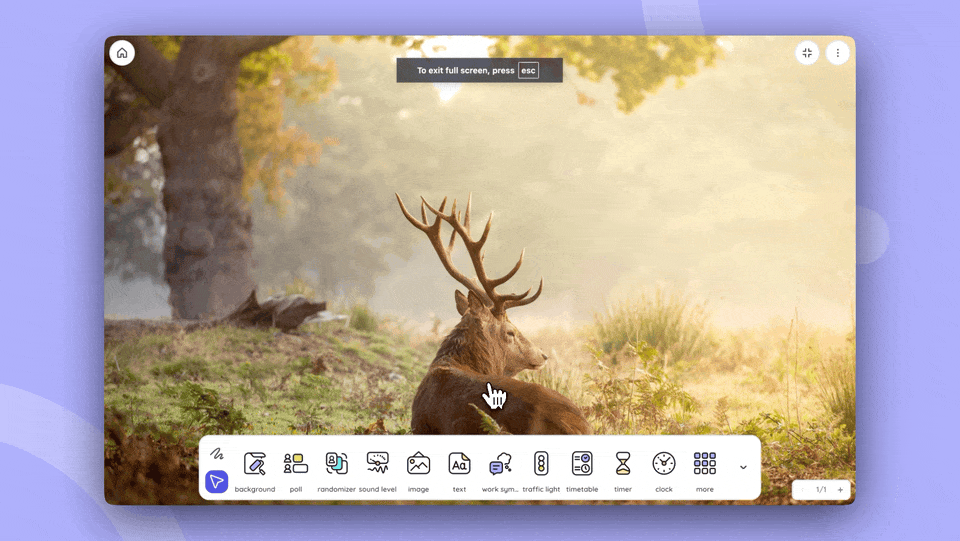The image size is (960, 541).
Task: Open the background widget
Action: pyautogui.click(x=255, y=471)
